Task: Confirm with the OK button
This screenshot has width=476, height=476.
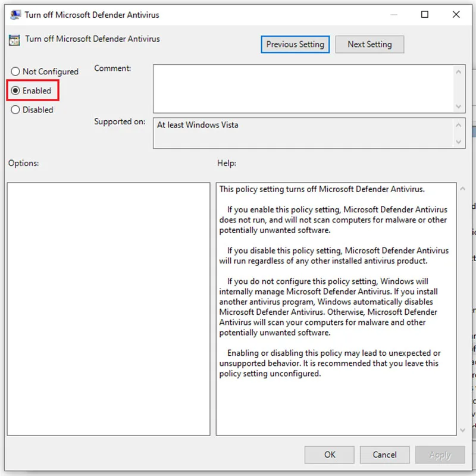Action: tap(330, 455)
